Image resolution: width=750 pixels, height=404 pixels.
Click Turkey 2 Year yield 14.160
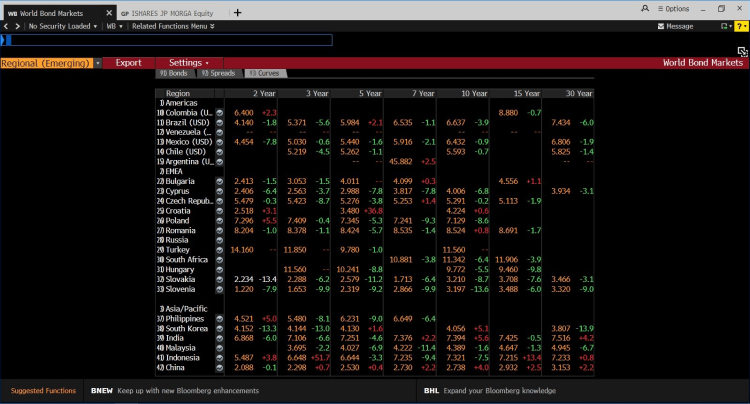(242, 250)
